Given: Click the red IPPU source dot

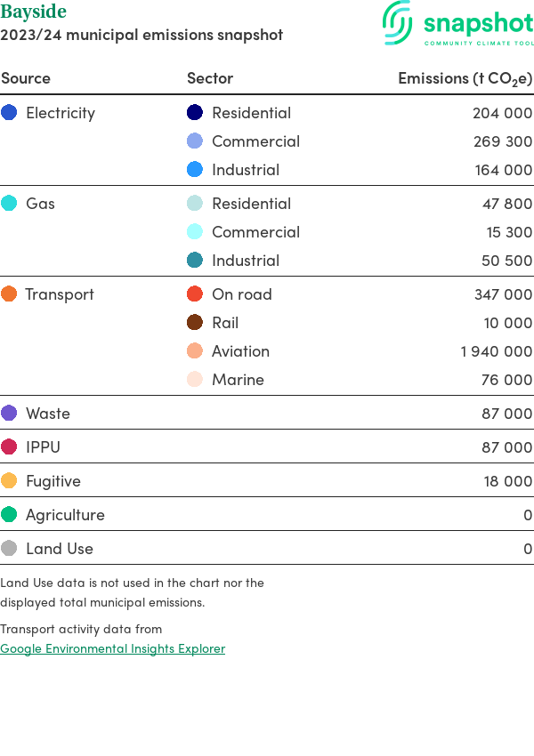Looking at the screenshot, I should pos(9,447).
